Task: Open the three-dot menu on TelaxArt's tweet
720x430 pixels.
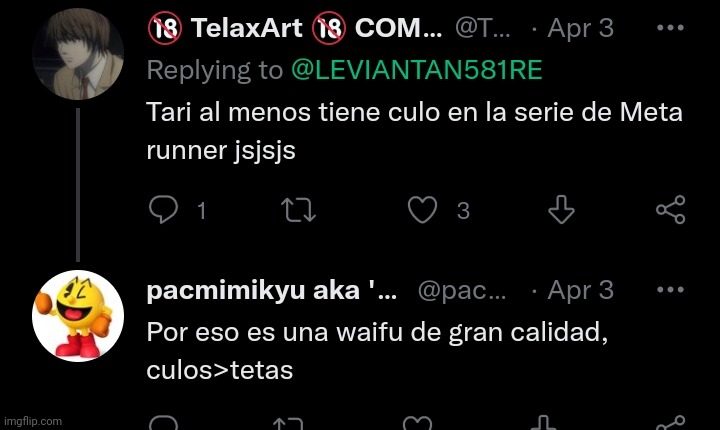Action: pos(670,28)
